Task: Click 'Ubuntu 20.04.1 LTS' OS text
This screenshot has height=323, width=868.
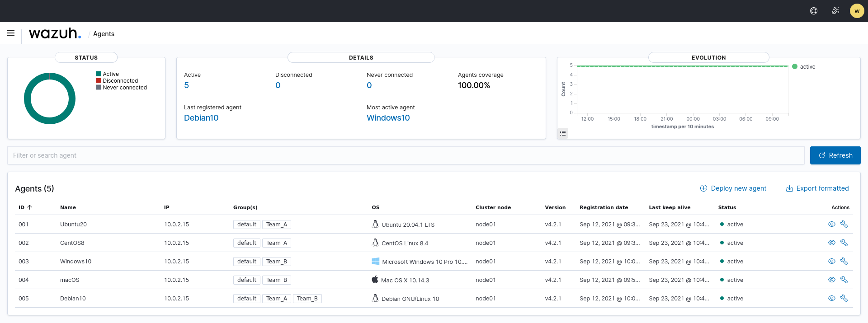Action: [x=408, y=225]
